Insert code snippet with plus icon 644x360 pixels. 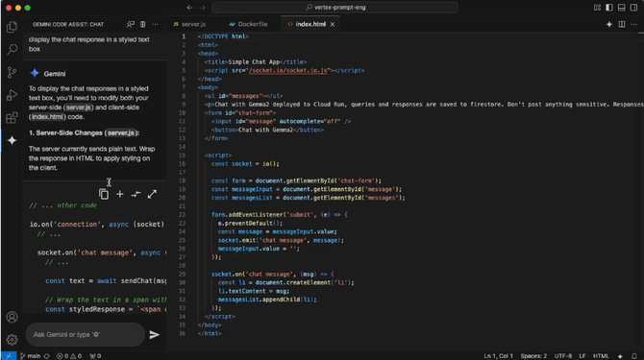click(x=119, y=194)
